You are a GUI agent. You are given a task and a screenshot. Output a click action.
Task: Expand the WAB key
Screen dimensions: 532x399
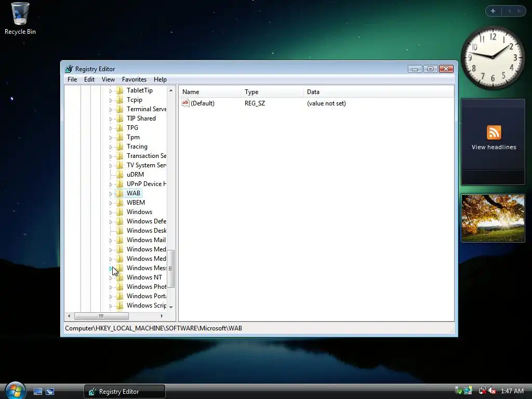111,194
